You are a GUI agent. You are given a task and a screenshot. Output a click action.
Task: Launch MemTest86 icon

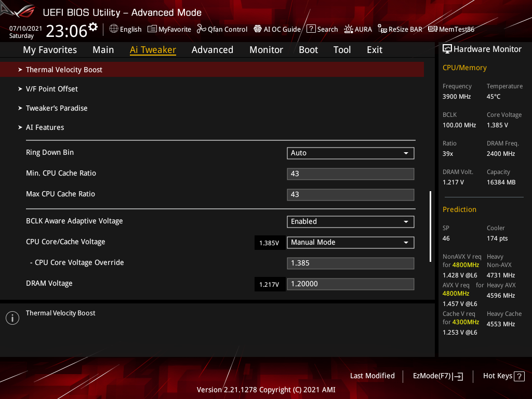(x=433, y=29)
